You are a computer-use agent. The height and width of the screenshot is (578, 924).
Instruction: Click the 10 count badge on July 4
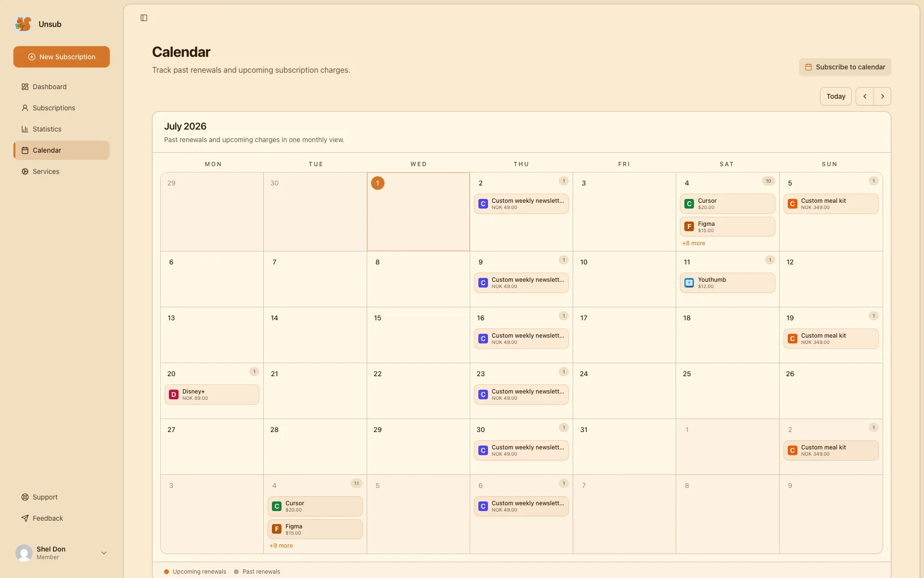coord(769,181)
